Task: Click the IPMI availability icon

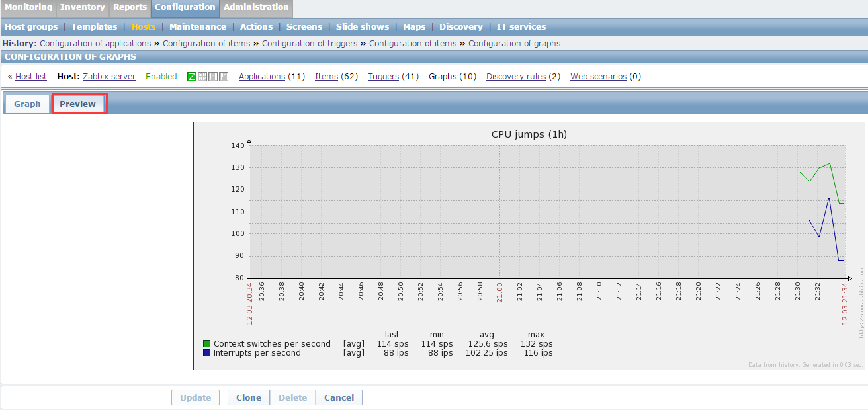Action: pyautogui.click(x=224, y=77)
